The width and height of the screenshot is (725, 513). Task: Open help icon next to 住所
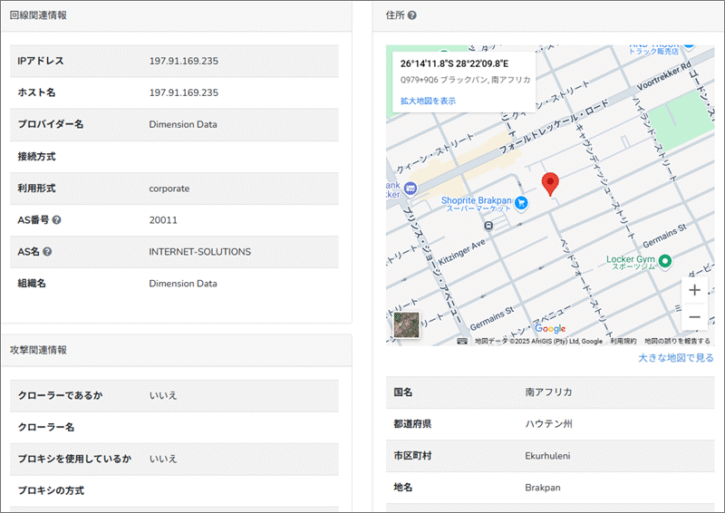click(412, 15)
